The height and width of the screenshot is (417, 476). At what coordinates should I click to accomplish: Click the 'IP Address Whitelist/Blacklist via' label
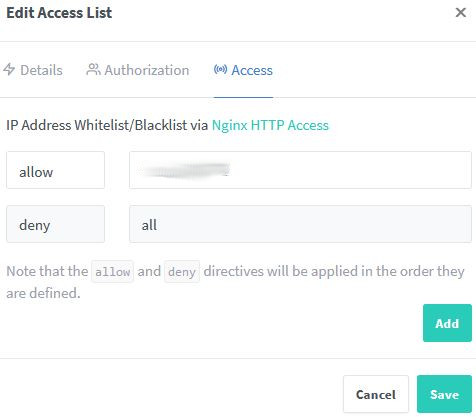click(107, 125)
